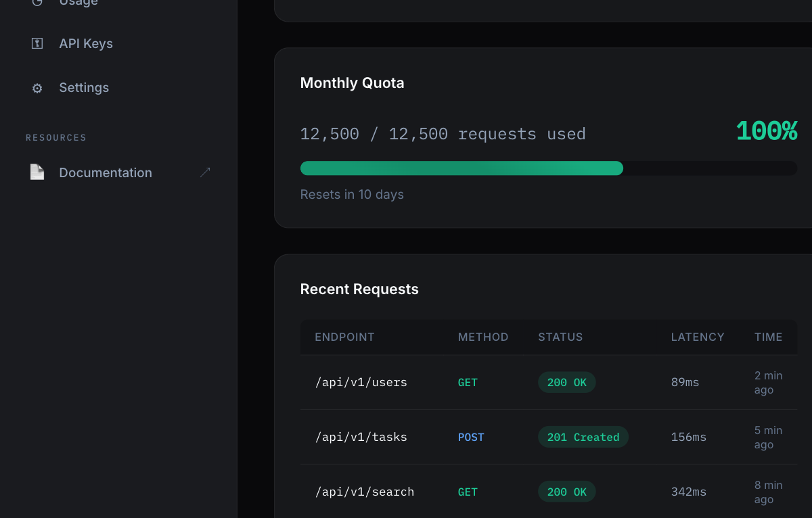Screen dimensions: 812x518
Task: Click the API Keys key icon
Action: pos(37,43)
